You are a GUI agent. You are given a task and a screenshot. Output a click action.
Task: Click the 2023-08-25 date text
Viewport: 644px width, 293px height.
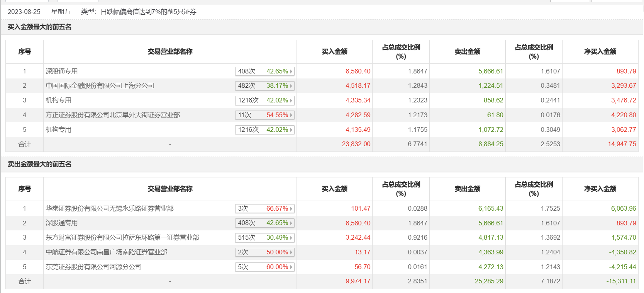point(24,12)
